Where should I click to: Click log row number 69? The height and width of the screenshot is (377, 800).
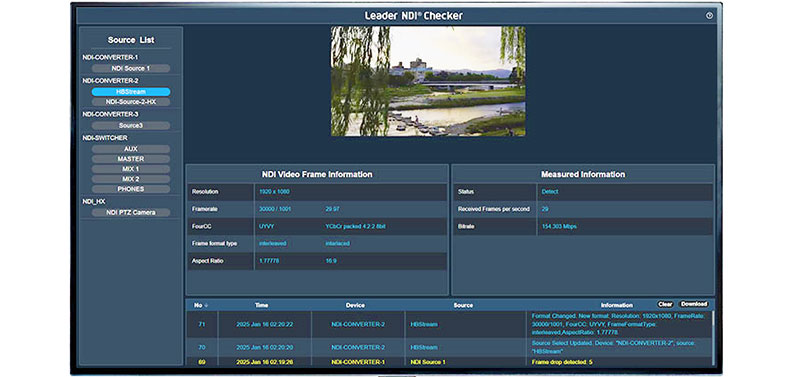point(202,362)
